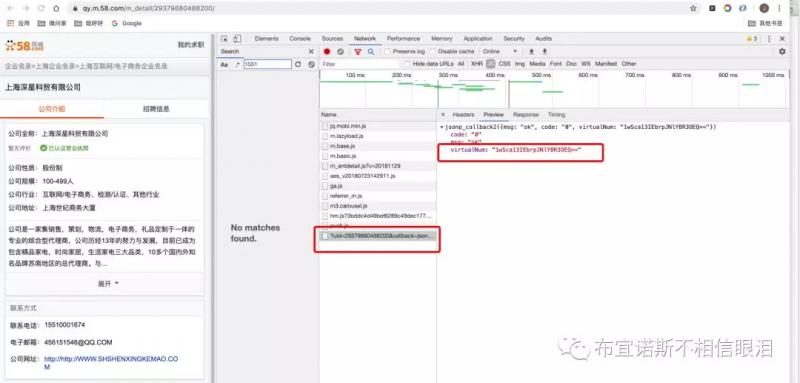Toggle the device toolbar icon

click(x=237, y=39)
